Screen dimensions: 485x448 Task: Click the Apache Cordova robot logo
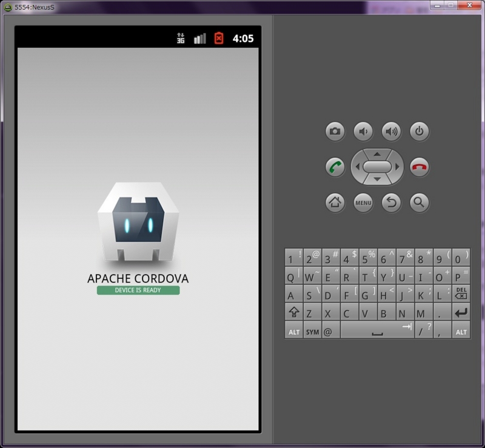tap(138, 221)
